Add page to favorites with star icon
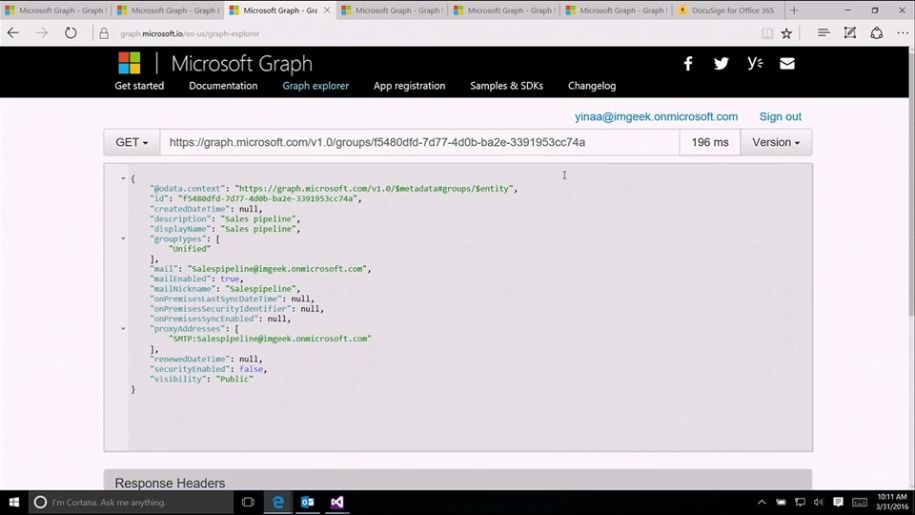The height and width of the screenshot is (515, 915). pos(787,33)
